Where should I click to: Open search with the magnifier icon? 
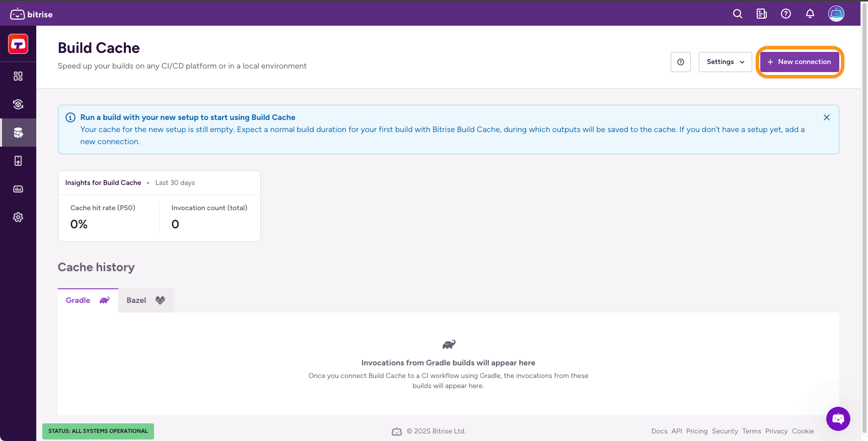click(738, 14)
